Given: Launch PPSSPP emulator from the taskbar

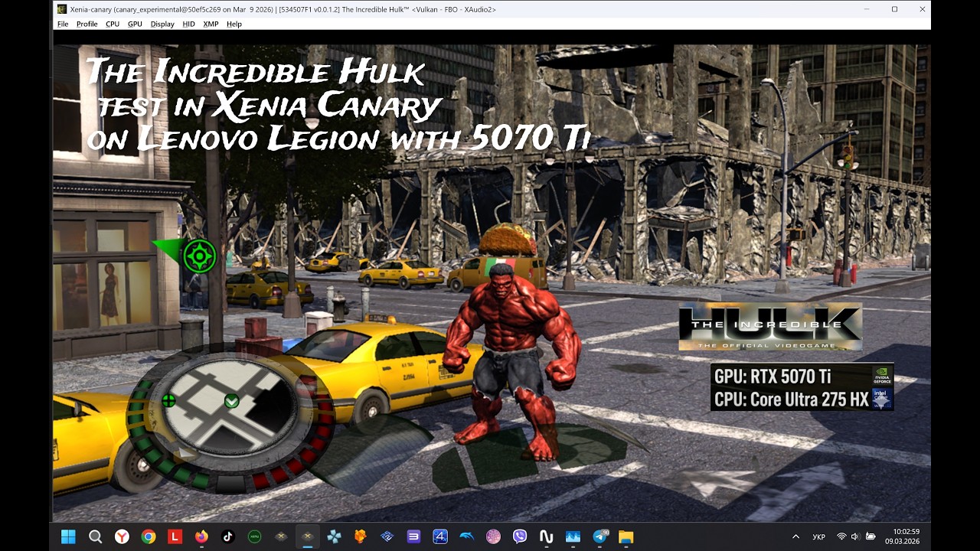Looking at the screenshot, I should pyautogui.click(x=334, y=536).
